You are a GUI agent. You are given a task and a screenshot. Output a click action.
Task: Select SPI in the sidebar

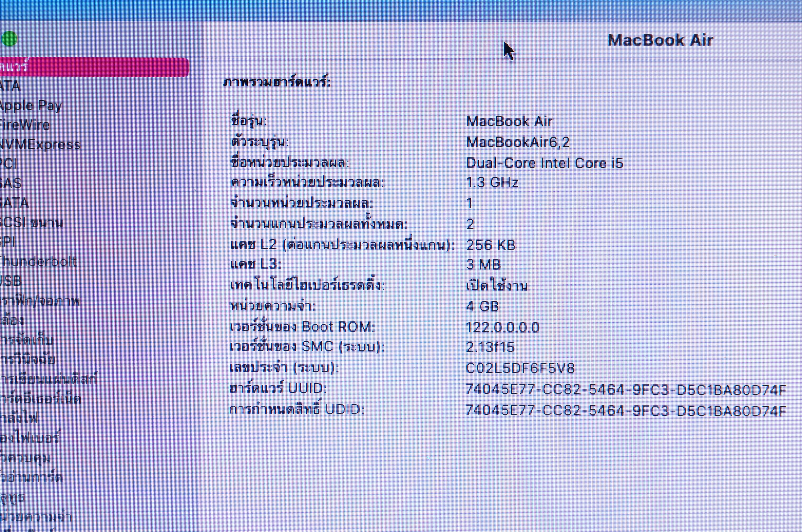tap(7, 242)
